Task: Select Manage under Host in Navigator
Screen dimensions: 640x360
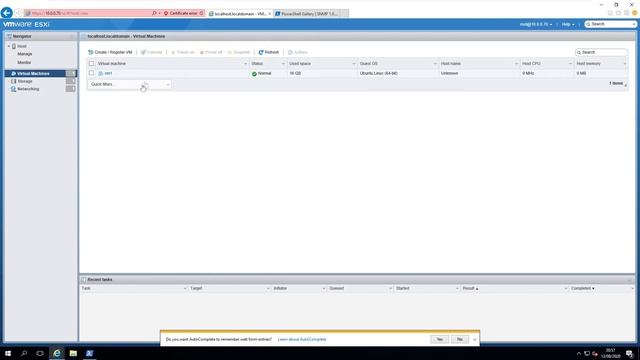Action: [x=24, y=54]
